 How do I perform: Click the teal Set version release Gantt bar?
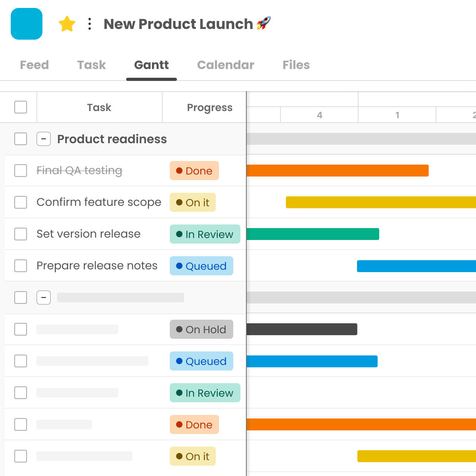point(313,234)
